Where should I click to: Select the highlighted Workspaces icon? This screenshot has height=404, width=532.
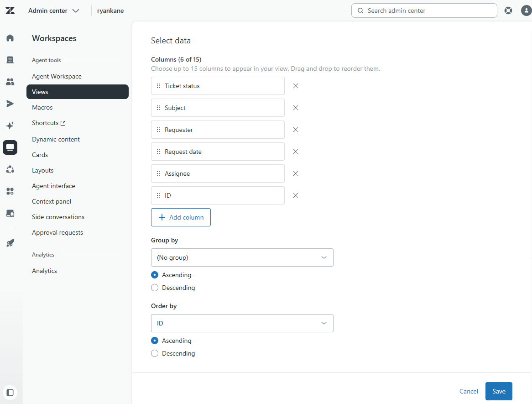click(10, 147)
